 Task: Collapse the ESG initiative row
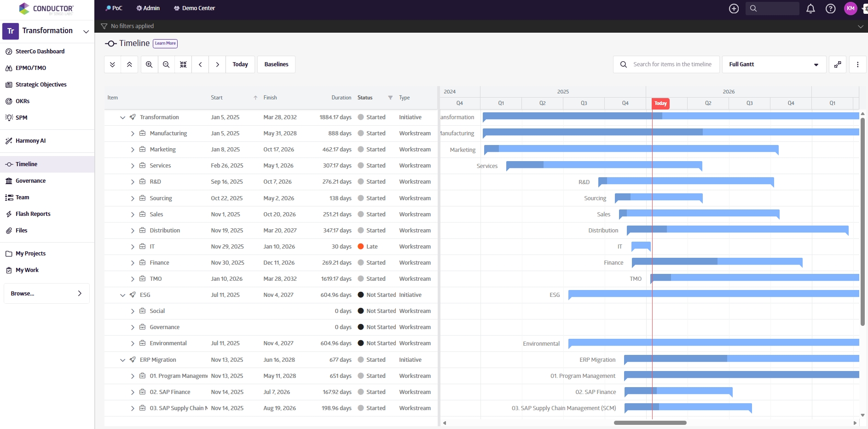[122, 295]
